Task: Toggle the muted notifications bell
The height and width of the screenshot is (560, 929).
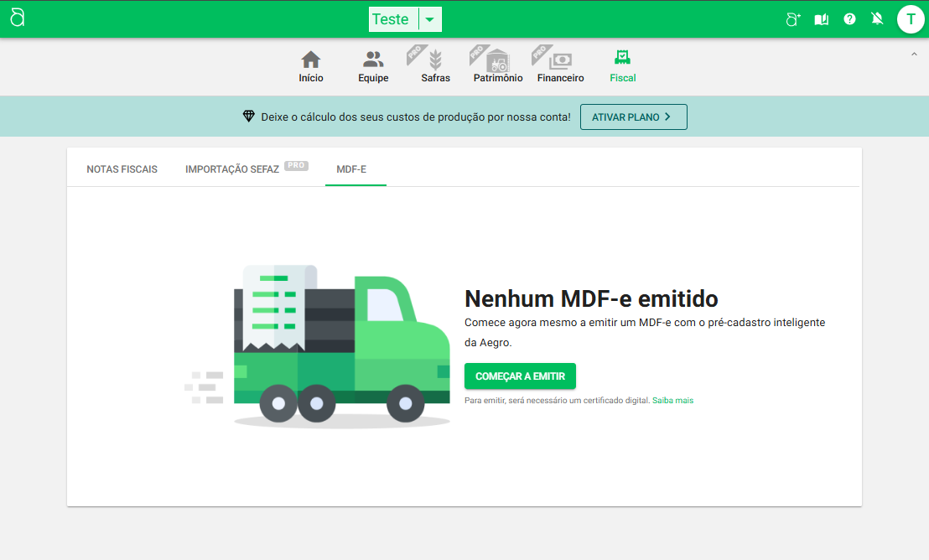Action: pos(877,19)
